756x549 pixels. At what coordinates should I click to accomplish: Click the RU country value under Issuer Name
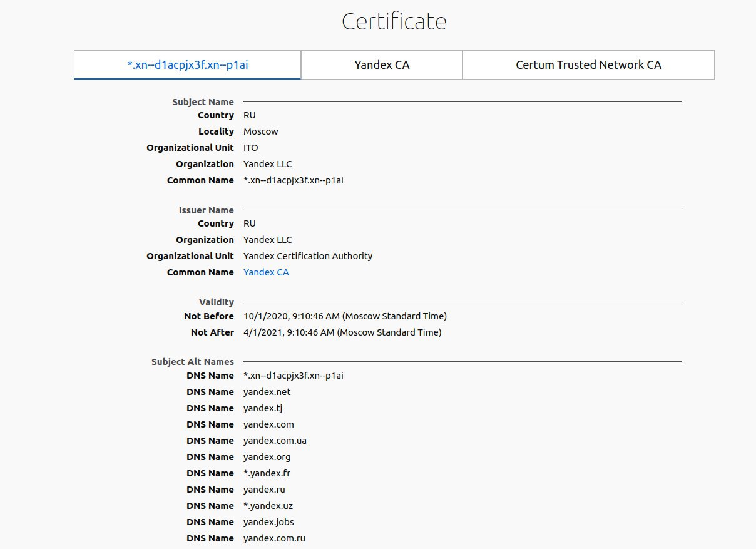[x=250, y=223]
